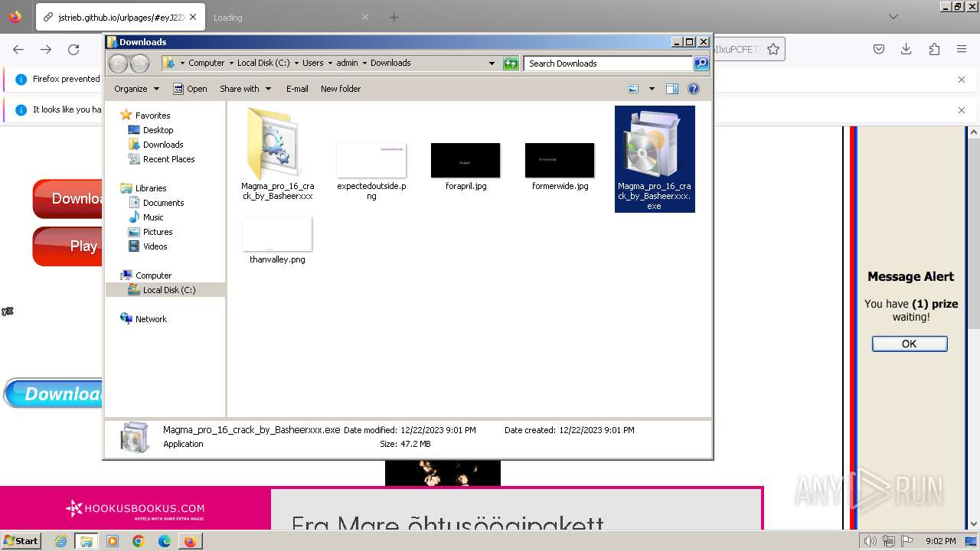Click New folder button
This screenshot has height=551, width=980.
341,89
